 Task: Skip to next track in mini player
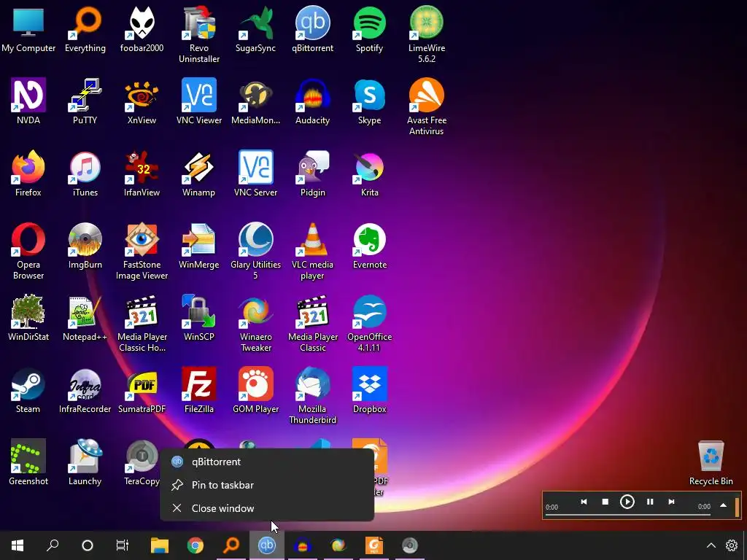(x=671, y=502)
